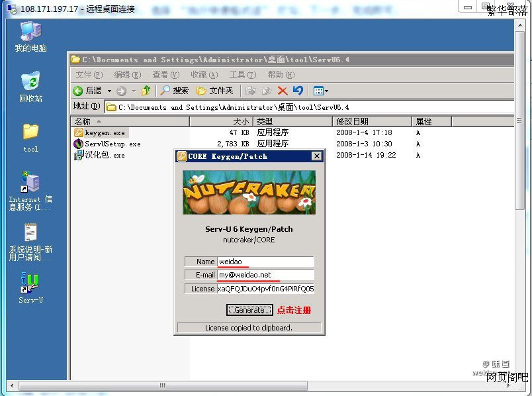Select the Internet 信息服务 desktop shortcut
This screenshot has height=396, width=532.
tap(30, 191)
